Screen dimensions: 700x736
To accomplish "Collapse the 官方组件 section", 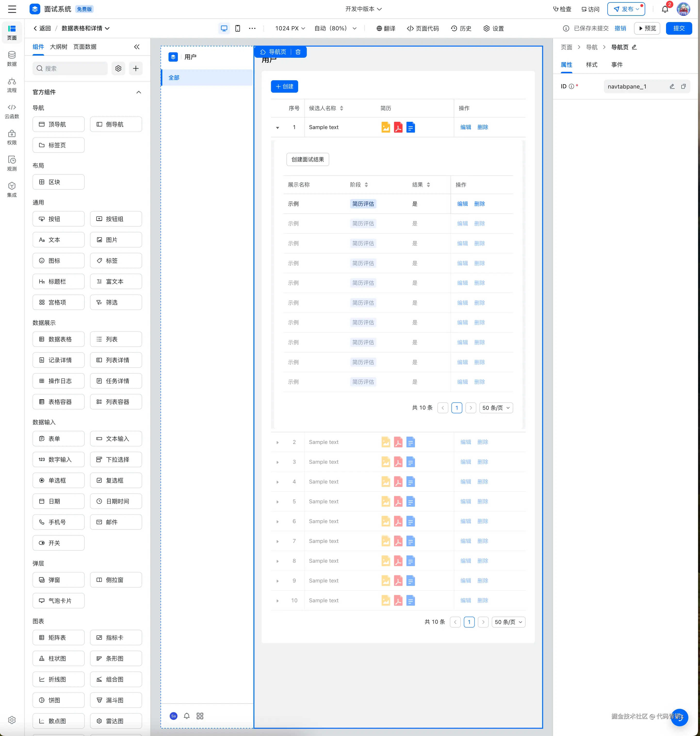I will [138, 92].
